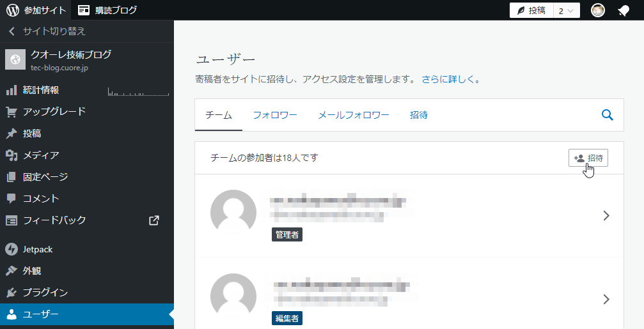This screenshot has height=329, width=644.
Task: Open プラグイン in the sidebar
Action: (x=45, y=293)
